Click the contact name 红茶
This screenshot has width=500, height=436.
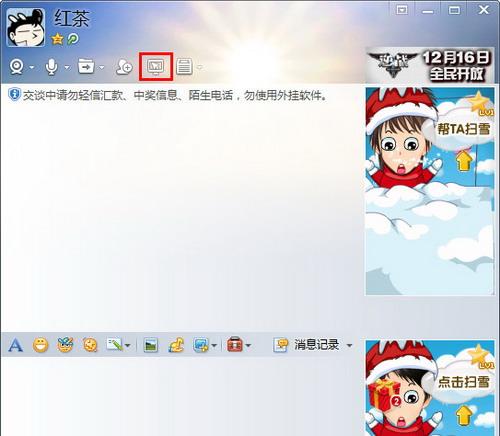pos(72,18)
